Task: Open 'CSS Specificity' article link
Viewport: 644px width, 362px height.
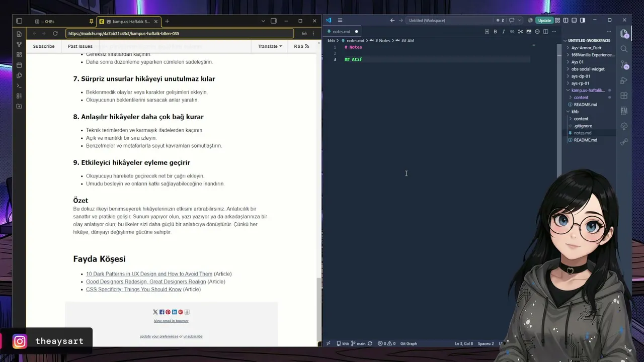Action: point(134,290)
